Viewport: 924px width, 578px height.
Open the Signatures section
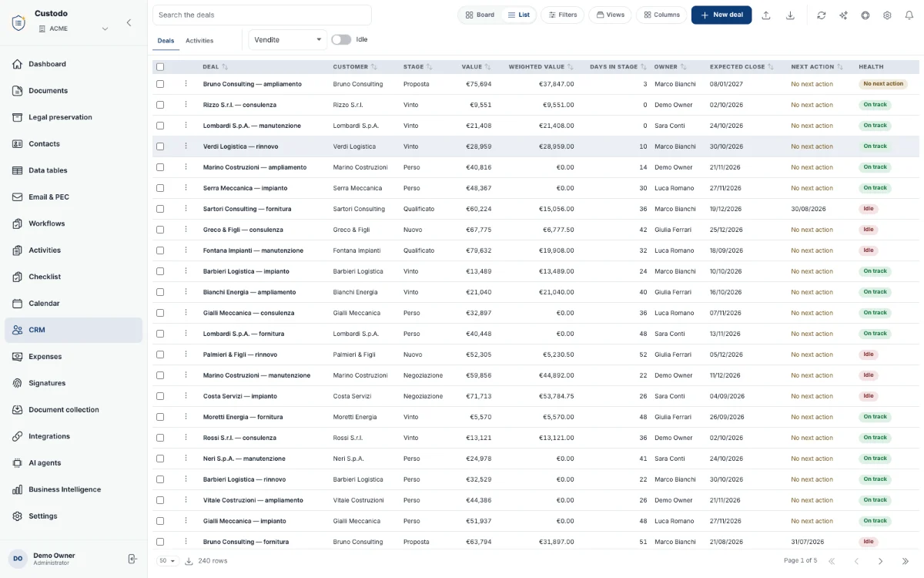73,383
